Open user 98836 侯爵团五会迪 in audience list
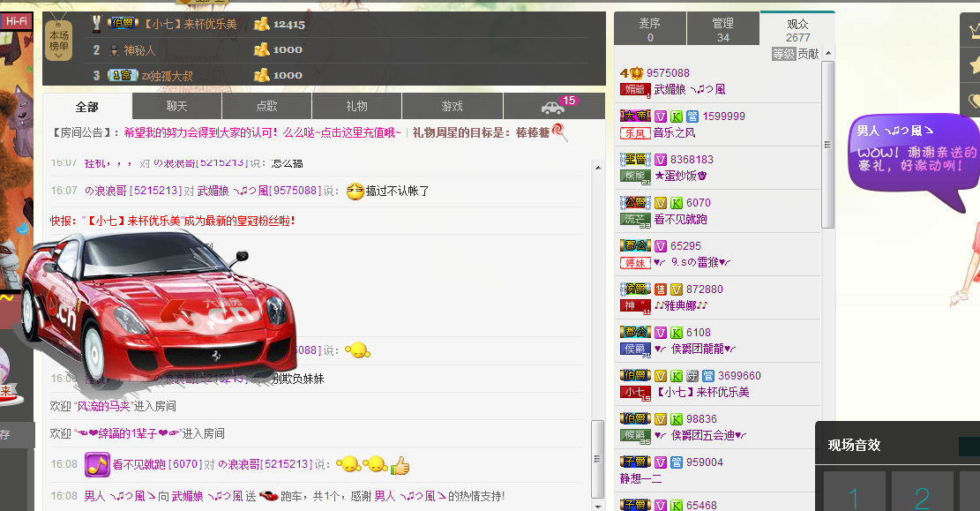The image size is (980, 511). [x=717, y=426]
